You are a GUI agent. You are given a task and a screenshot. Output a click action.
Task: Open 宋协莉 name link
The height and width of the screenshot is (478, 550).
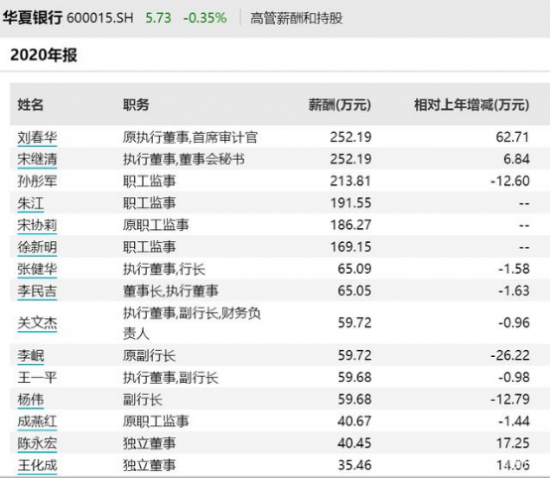(37, 225)
